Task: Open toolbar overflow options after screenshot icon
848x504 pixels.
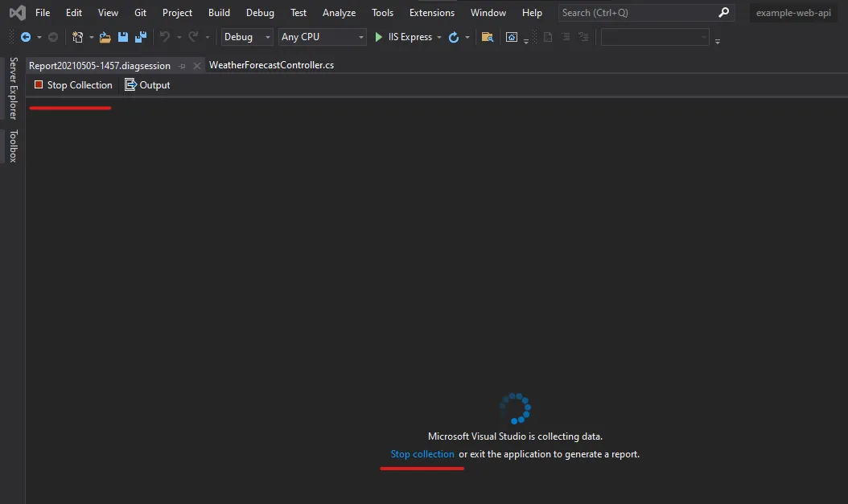Action: (x=525, y=41)
